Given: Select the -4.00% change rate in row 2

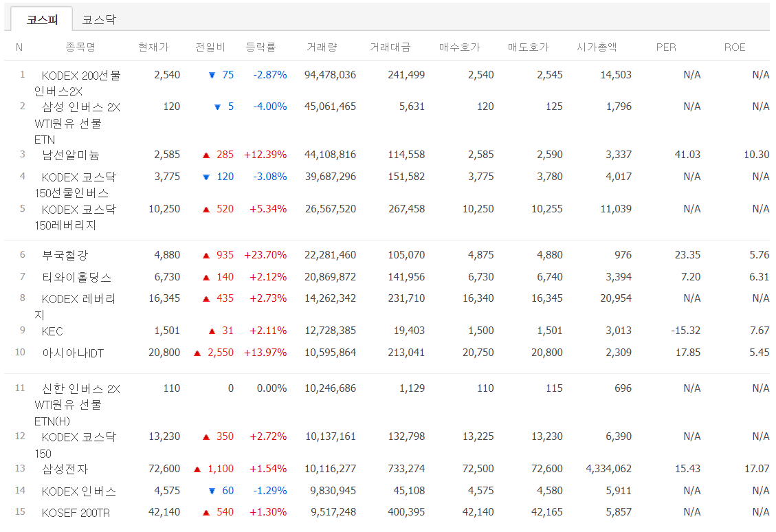Looking at the screenshot, I should click(269, 107).
